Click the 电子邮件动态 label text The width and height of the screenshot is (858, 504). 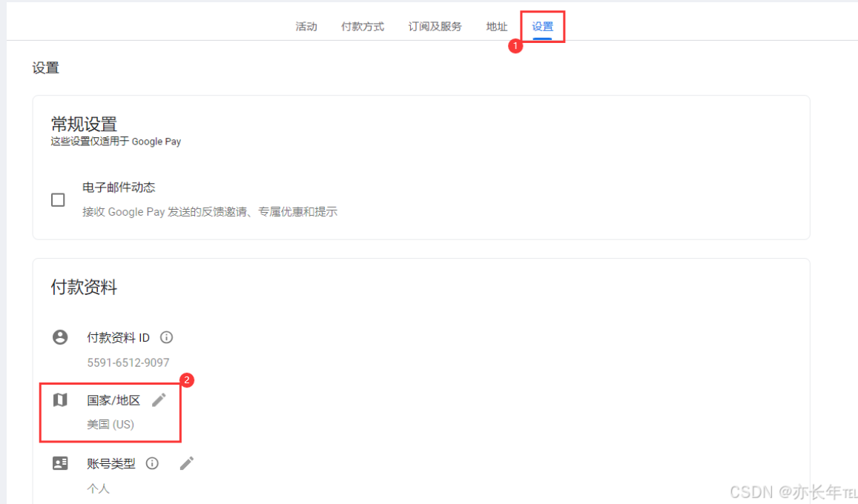click(119, 188)
